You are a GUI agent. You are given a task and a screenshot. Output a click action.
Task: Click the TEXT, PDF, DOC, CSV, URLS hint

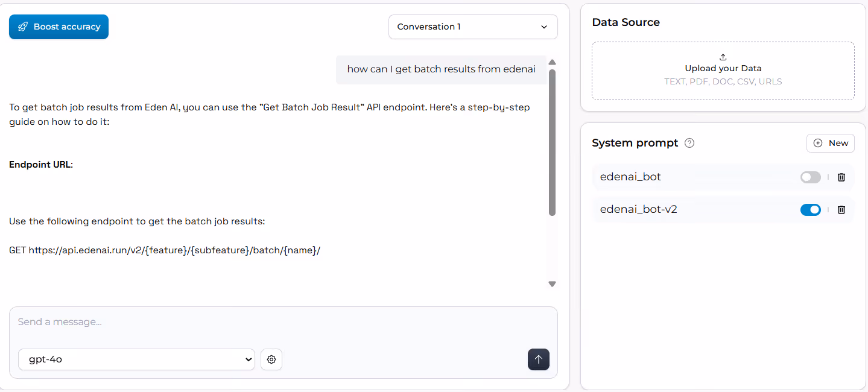[723, 81]
